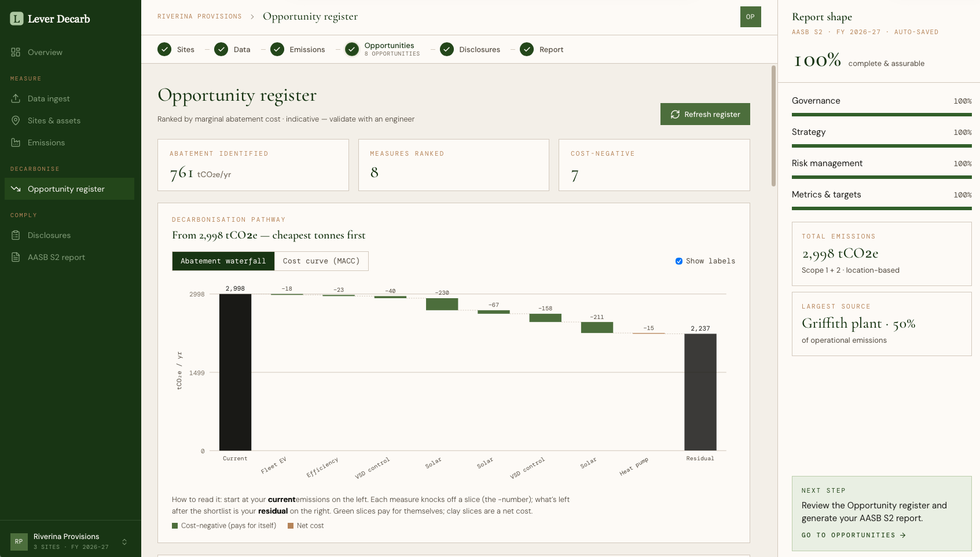Click the Measures ranked 8 card
Image resolution: width=980 pixels, height=557 pixels.
pos(454,165)
